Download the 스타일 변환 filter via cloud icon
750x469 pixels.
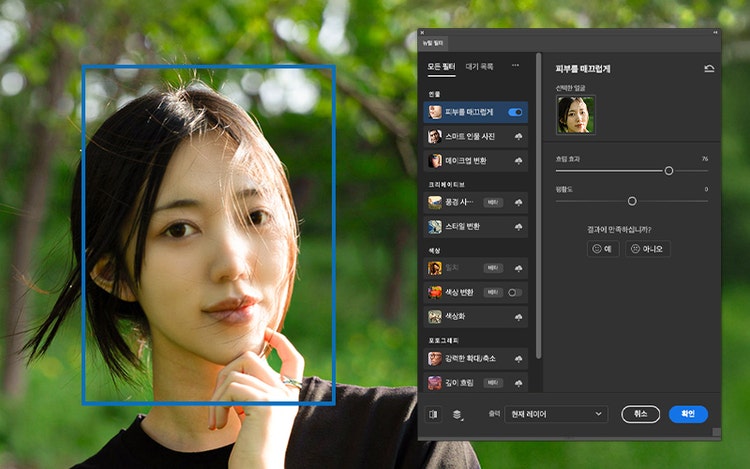point(518,227)
